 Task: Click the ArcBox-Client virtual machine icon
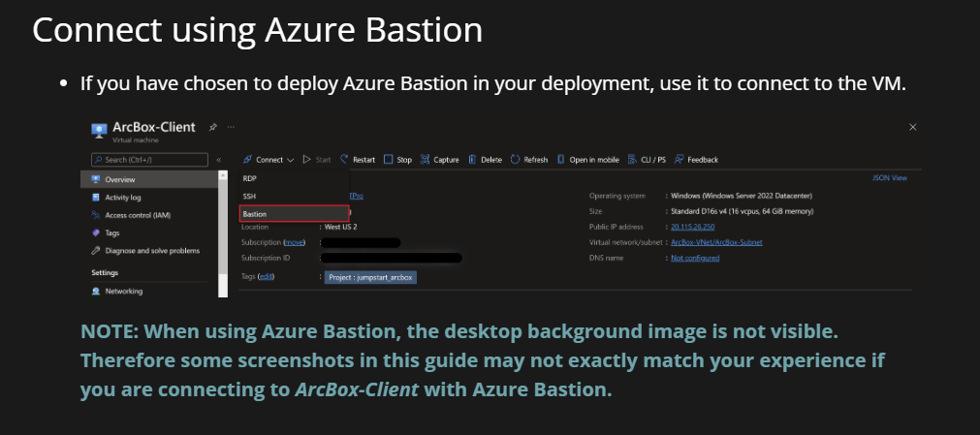pos(99,130)
